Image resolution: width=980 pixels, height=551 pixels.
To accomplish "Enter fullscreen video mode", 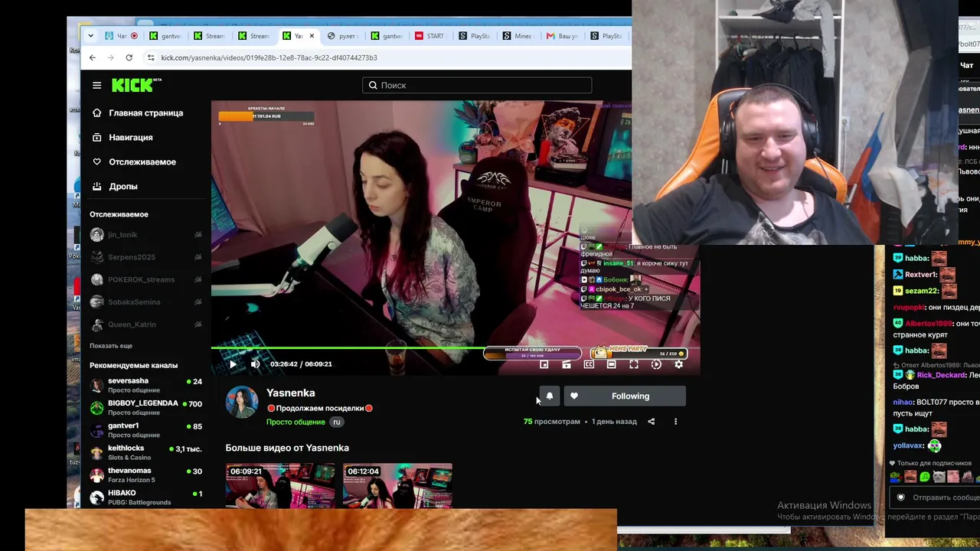I will point(634,365).
